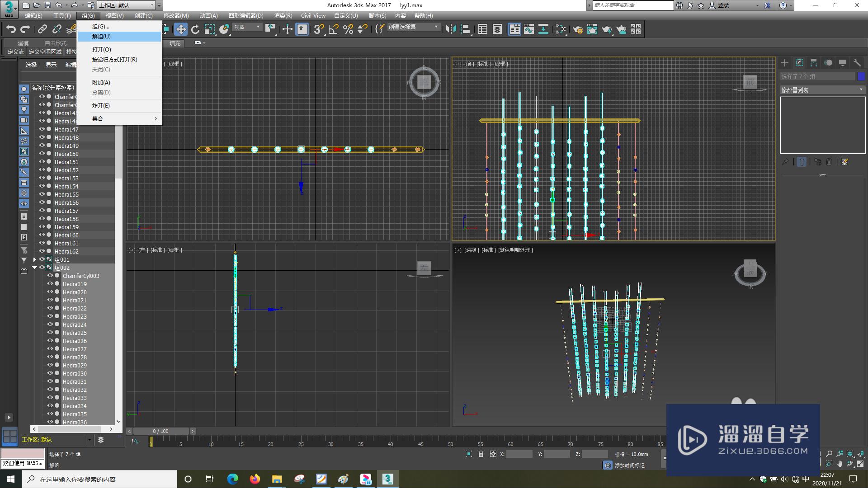Toggle the Spinner Snap icon

click(x=363, y=29)
